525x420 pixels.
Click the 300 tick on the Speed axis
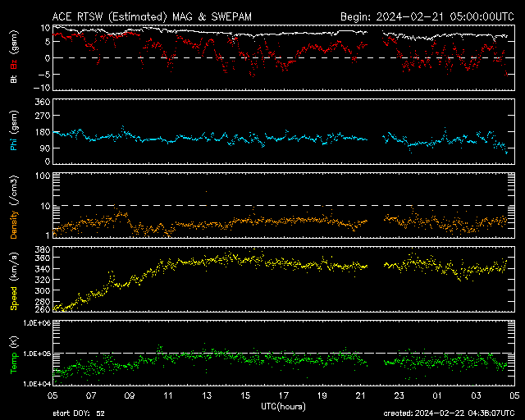tap(41, 290)
